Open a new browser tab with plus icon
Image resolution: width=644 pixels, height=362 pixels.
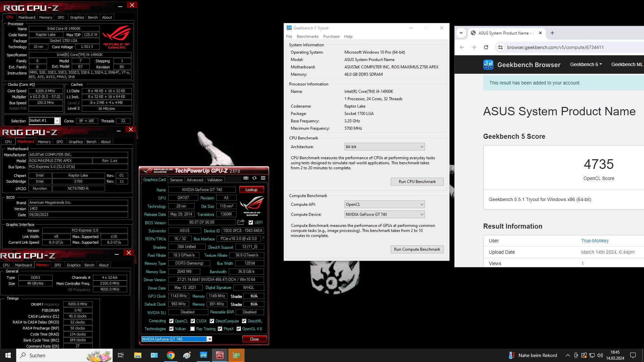tap(552, 33)
